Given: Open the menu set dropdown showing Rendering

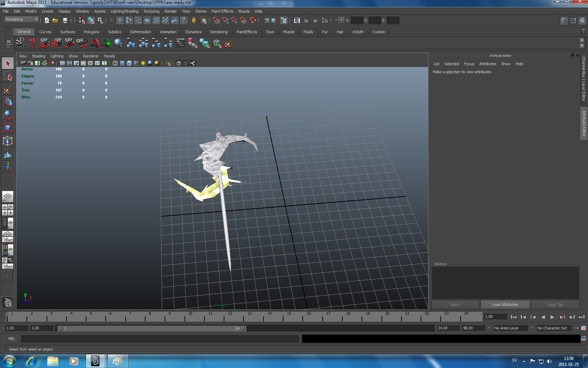Looking at the screenshot, I should click(21, 20).
